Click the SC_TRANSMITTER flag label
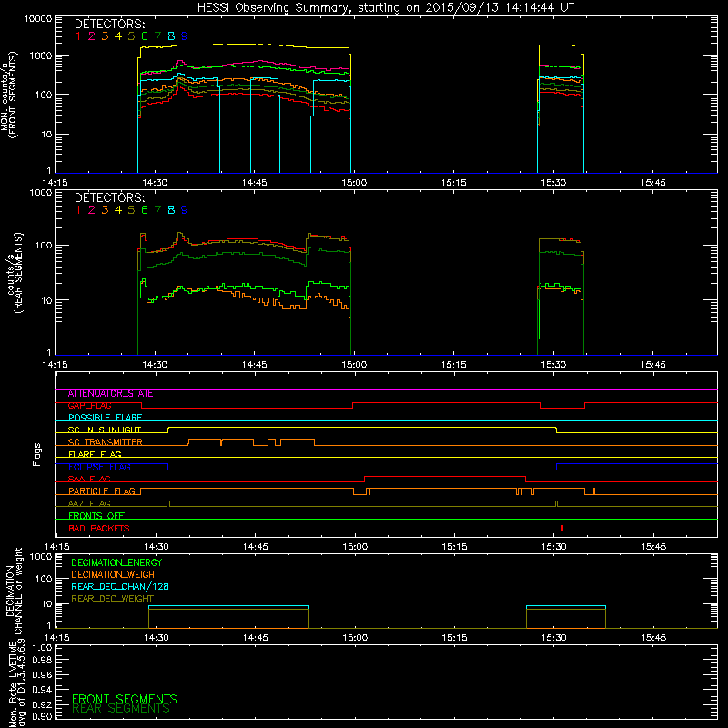 tap(105, 442)
